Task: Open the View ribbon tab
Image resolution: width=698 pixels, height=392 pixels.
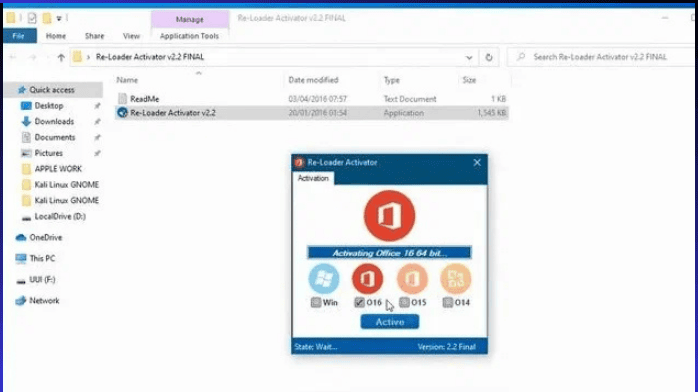Action: coord(131,36)
